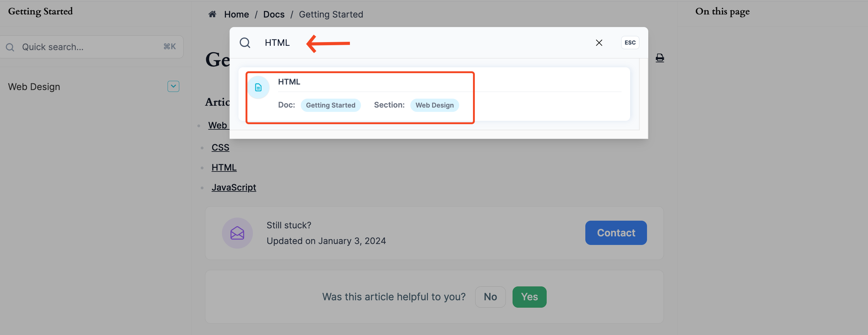Select Yes this article was helpful
This screenshot has height=335, width=868.
point(529,296)
